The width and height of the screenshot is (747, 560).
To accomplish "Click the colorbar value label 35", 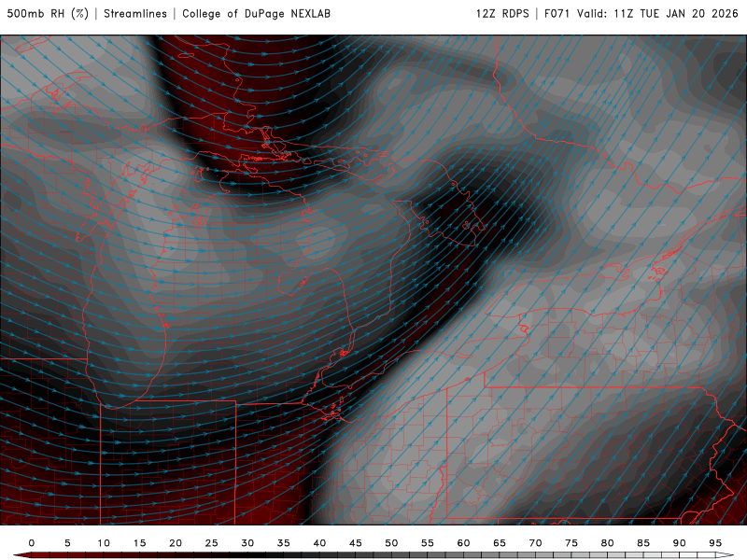I will [284, 543].
